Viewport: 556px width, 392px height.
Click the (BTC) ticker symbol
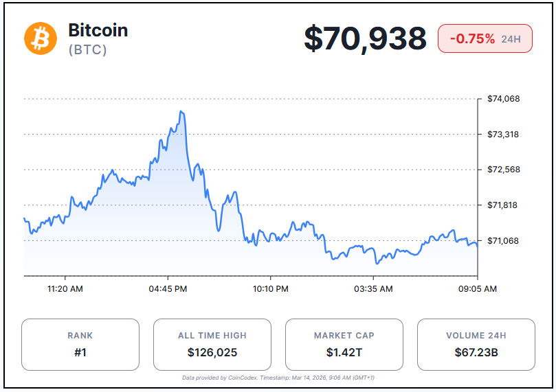click(x=87, y=50)
